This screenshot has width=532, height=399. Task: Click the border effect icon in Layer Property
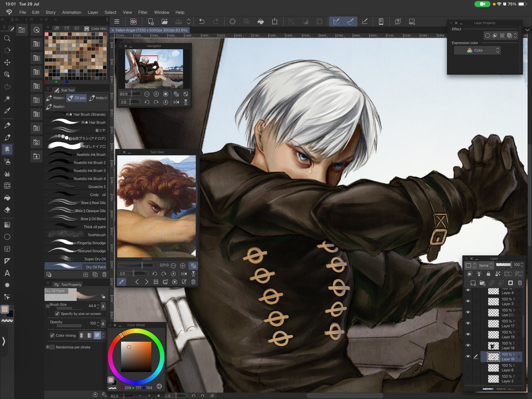pos(487,36)
